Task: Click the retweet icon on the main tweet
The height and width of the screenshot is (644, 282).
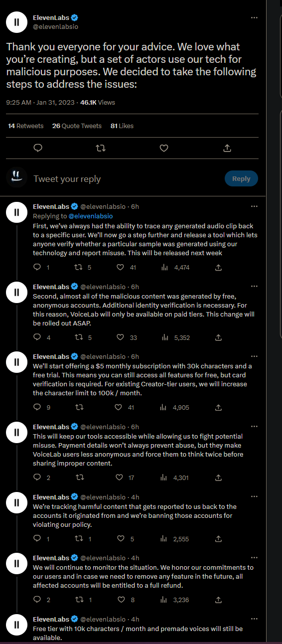Action: [101, 148]
